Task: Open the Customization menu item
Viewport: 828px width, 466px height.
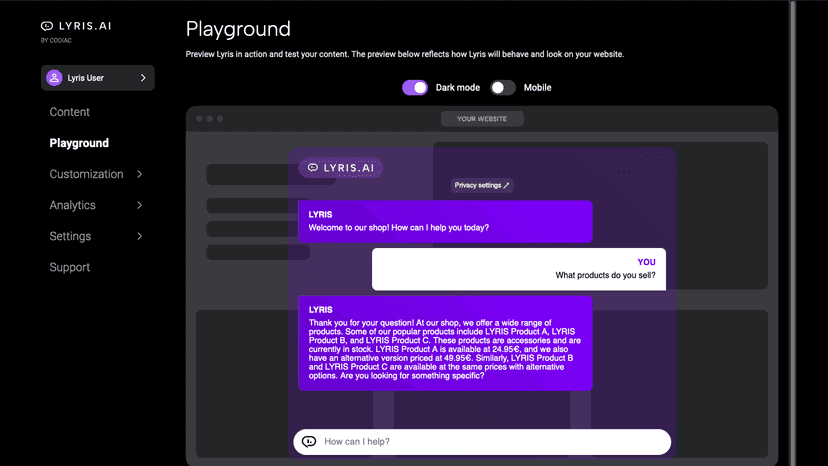Action: [86, 174]
